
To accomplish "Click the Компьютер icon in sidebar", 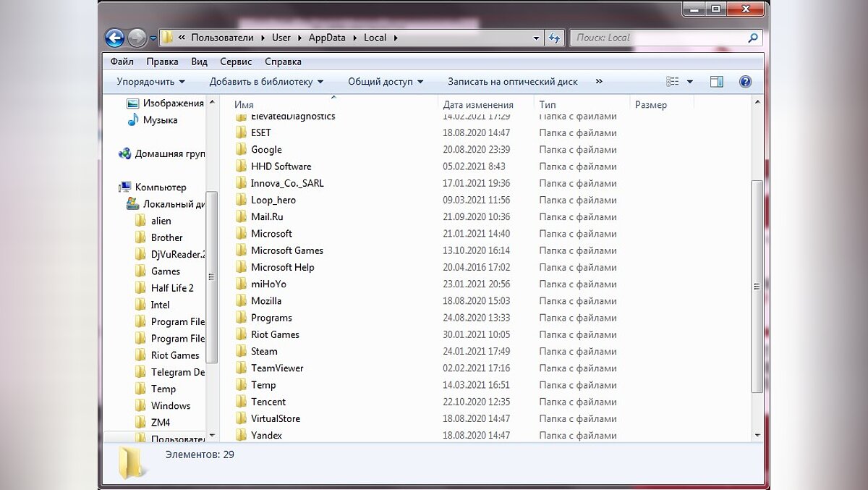I will click(x=125, y=187).
